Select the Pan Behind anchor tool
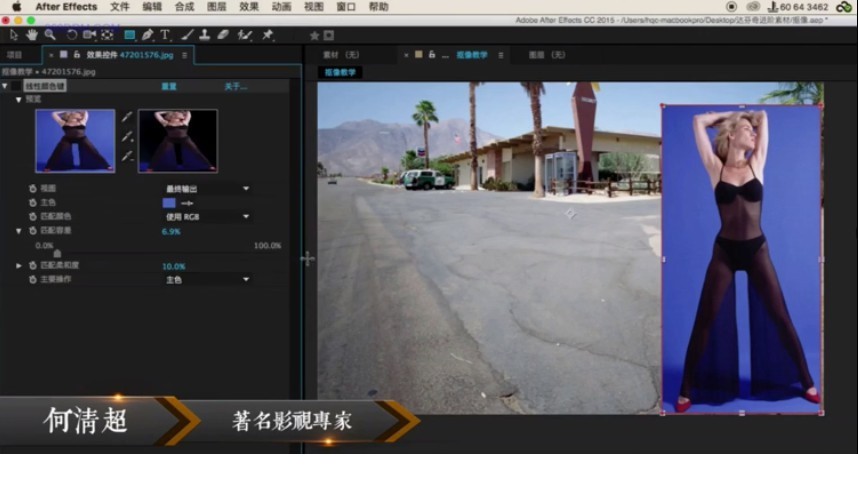The height and width of the screenshot is (477, 858). 107,35
